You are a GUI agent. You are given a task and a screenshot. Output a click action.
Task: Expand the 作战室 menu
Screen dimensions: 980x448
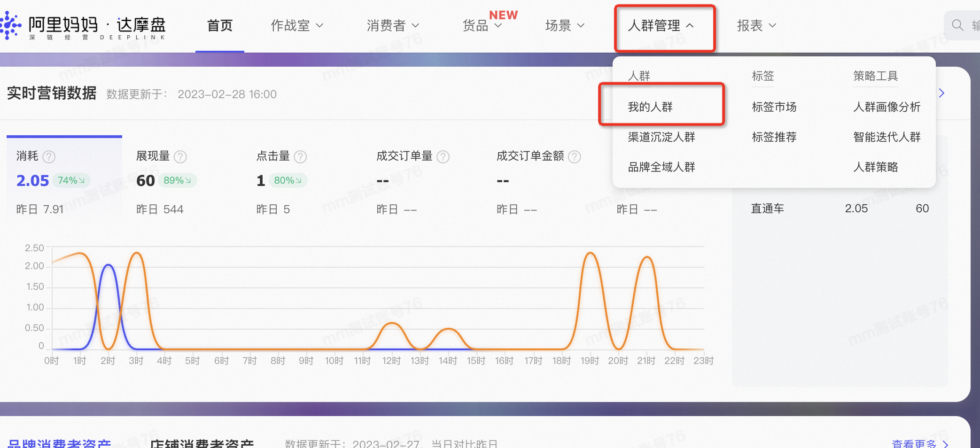pos(297,25)
